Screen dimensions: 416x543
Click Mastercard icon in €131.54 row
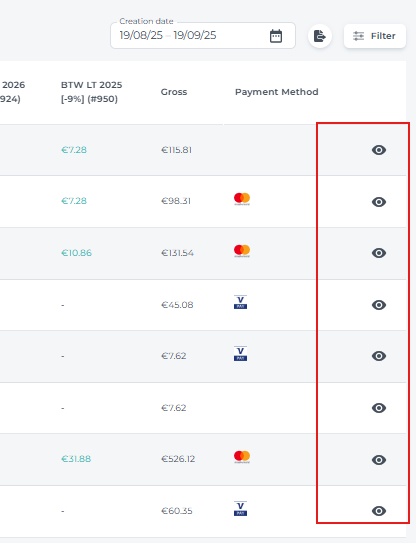point(242,251)
